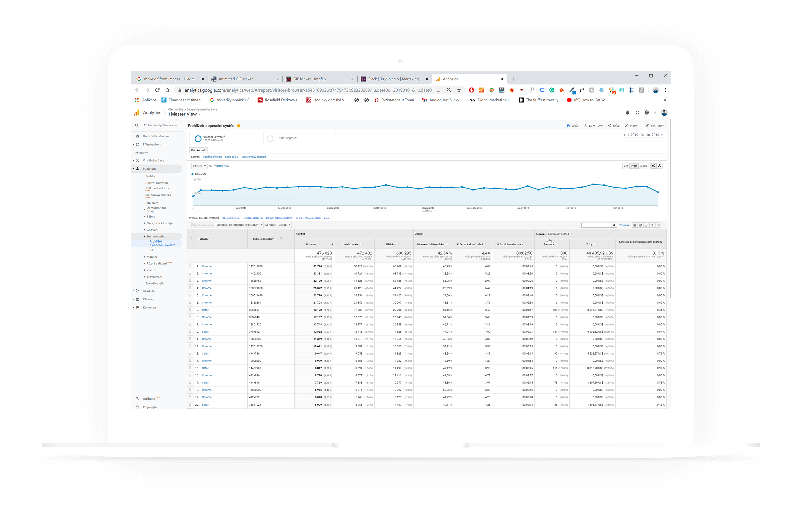Click the Vybrat metriku link
The image size is (803, 532).
[222, 166]
